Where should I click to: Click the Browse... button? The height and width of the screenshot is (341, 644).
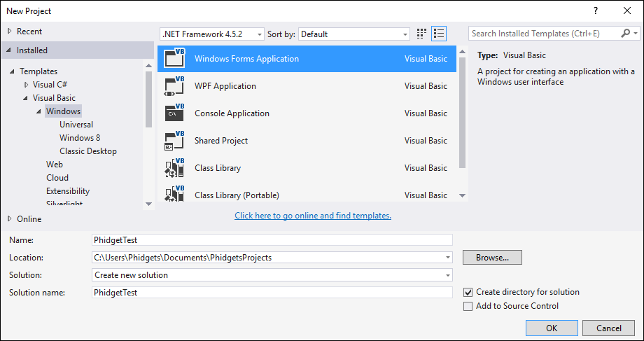[492, 258]
